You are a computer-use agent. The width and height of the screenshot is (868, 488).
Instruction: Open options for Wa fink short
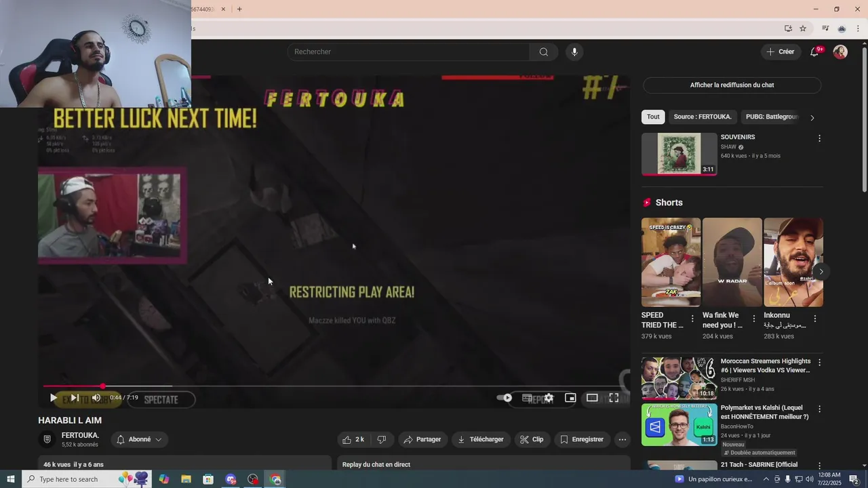(x=753, y=319)
